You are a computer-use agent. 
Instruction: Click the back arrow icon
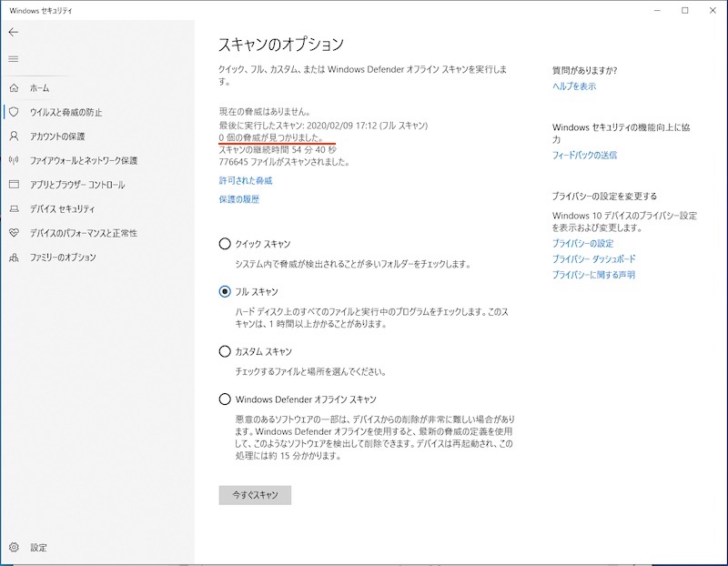pyautogui.click(x=14, y=32)
